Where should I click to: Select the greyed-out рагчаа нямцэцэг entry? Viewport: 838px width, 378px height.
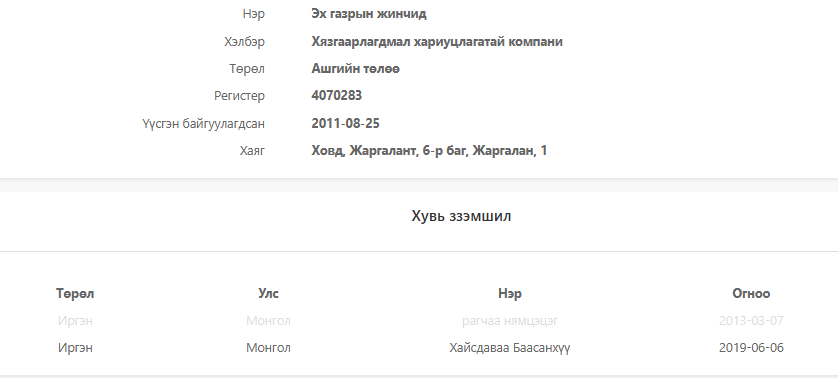coord(510,321)
